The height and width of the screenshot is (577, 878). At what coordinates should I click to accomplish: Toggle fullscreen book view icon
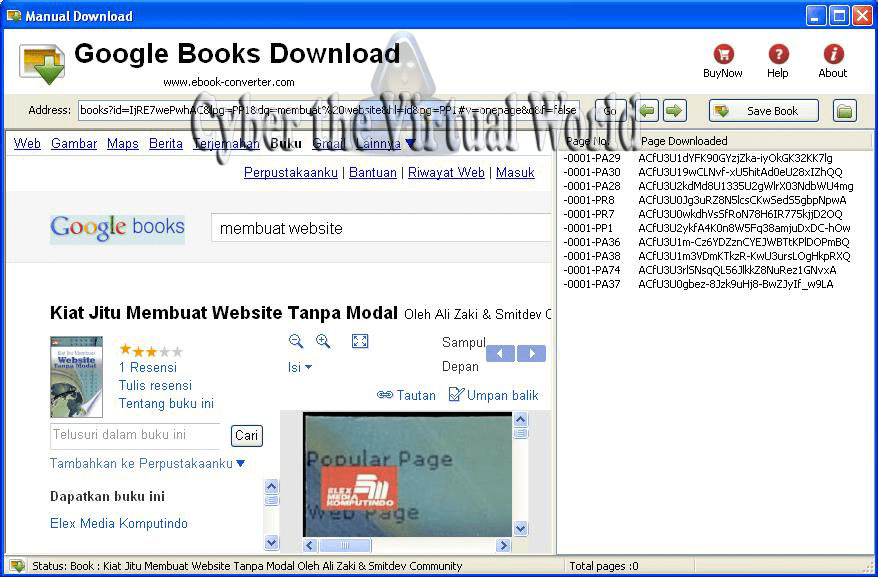point(359,341)
